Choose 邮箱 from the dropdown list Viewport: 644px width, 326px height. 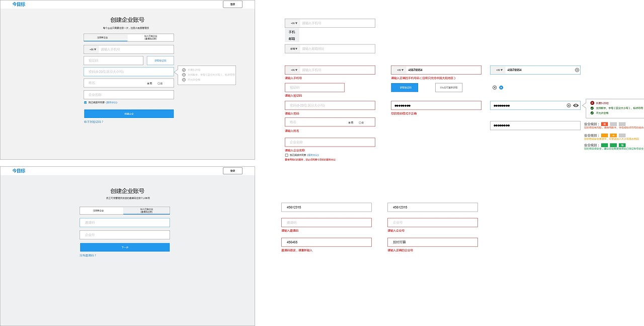292,38
